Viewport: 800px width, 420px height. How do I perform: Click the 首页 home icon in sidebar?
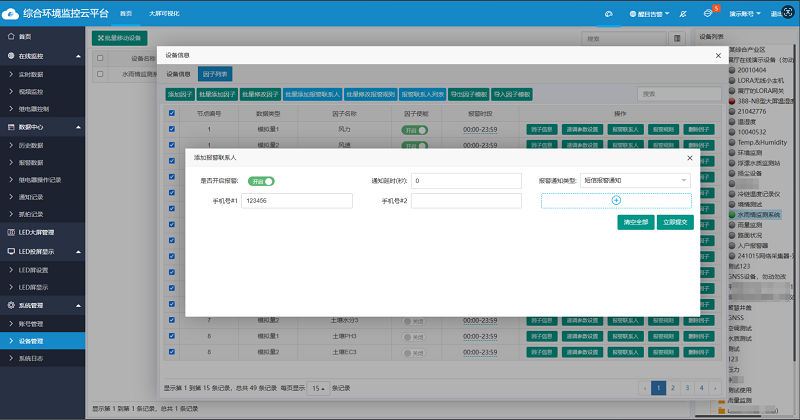10,36
